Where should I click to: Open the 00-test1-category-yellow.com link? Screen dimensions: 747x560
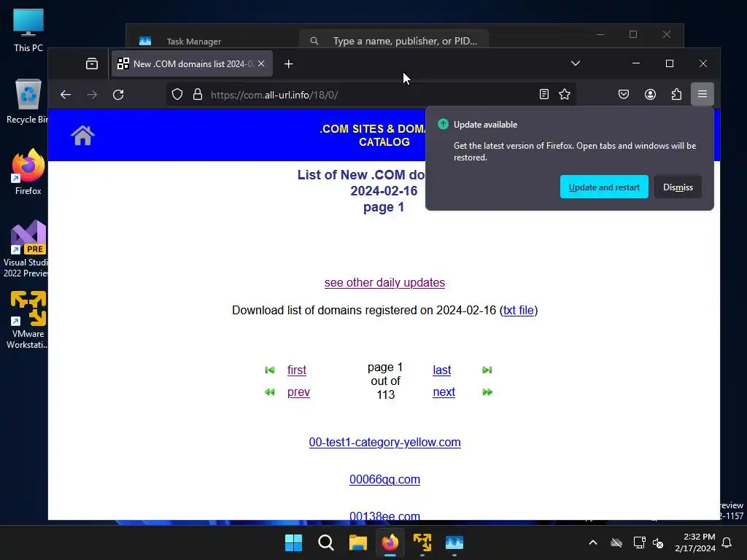point(385,443)
